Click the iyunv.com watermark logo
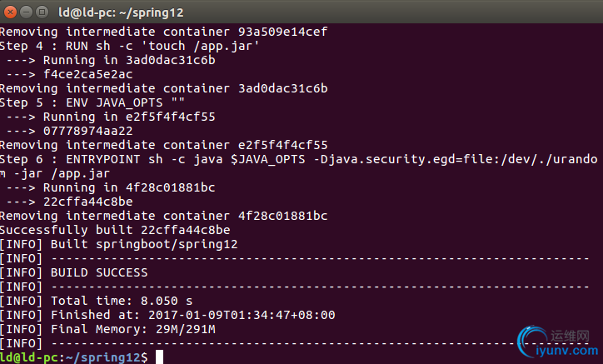This screenshot has height=364, width=603. click(x=558, y=342)
